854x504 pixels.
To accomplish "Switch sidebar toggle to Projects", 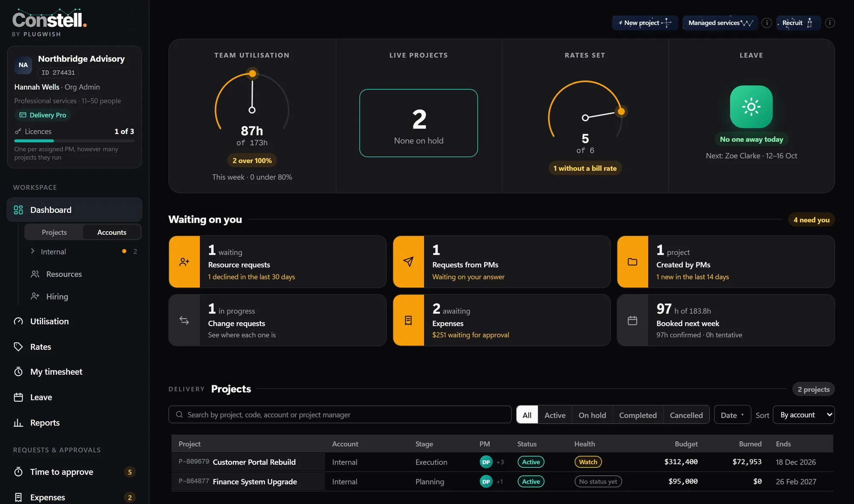I will (x=54, y=233).
